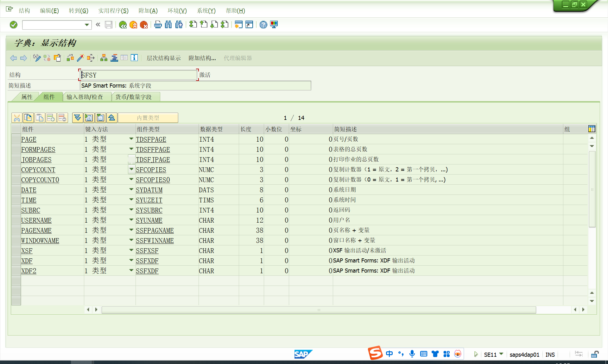Click the Activate magic wand icon
608x364 pixels.
pos(80,58)
